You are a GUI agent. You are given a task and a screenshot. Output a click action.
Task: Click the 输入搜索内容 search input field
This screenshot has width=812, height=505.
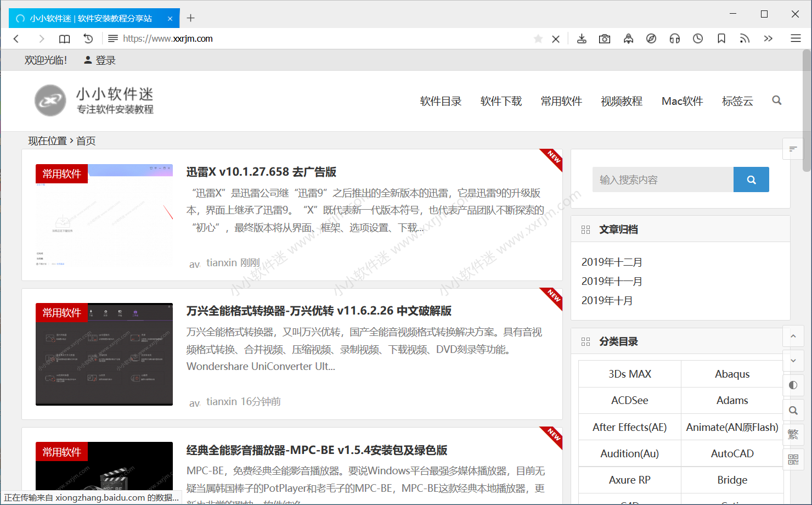pos(663,179)
